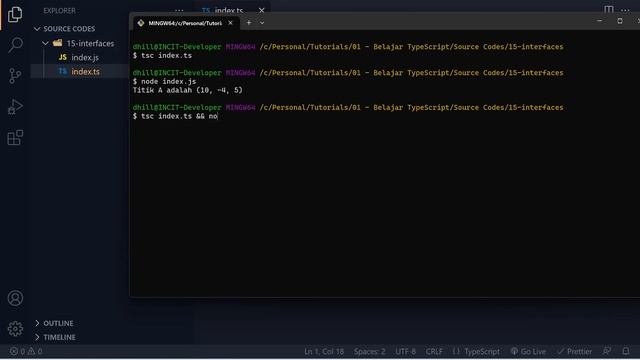Change encoding via UTF-8 status item
Viewport: 640px width, 360px height.
click(405, 351)
